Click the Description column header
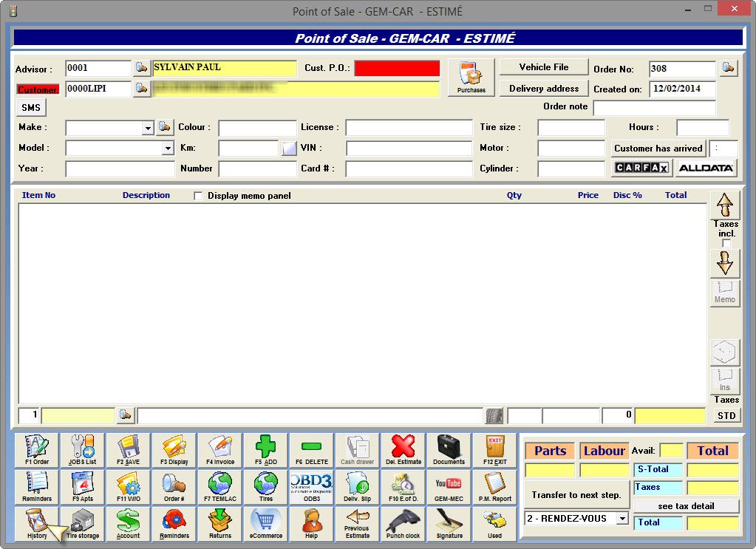Viewport: 756px width, 549px height. [x=146, y=195]
